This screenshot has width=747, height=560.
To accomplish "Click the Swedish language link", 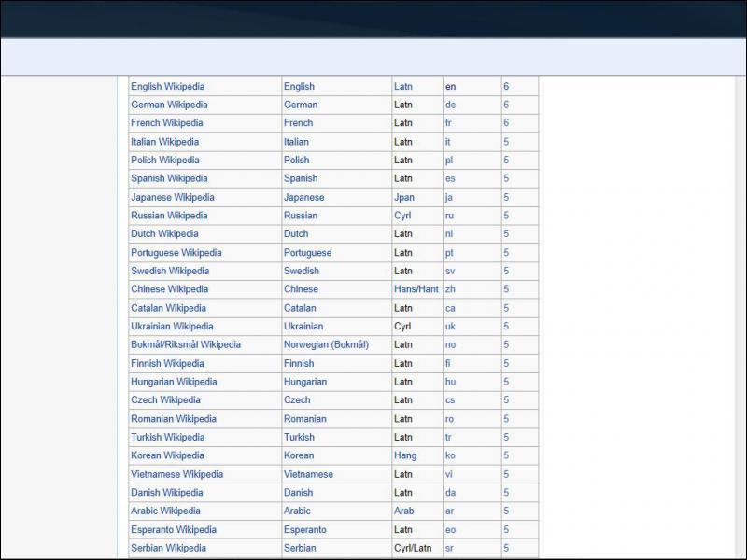I will pyautogui.click(x=302, y=271).
